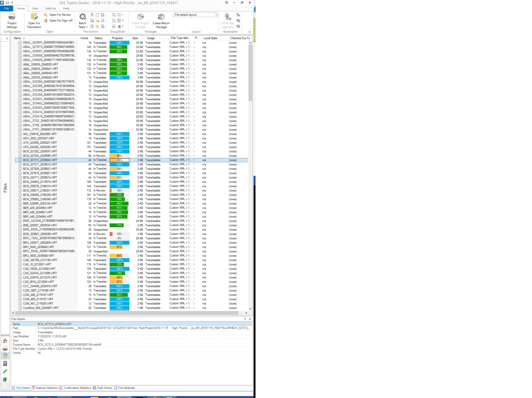Click the folder with plus icon in File Actions
Viewport: 532px width, 398px height.
coord(97,21)
